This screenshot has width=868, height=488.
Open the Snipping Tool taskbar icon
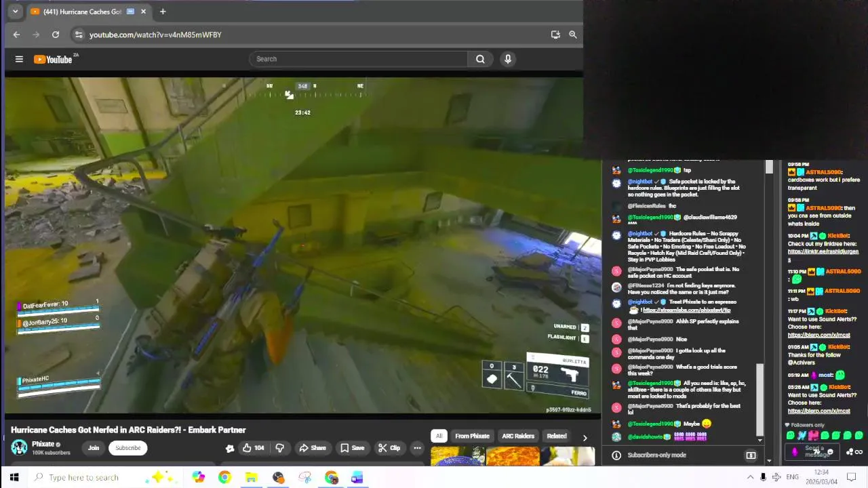(x=304, y=477)
